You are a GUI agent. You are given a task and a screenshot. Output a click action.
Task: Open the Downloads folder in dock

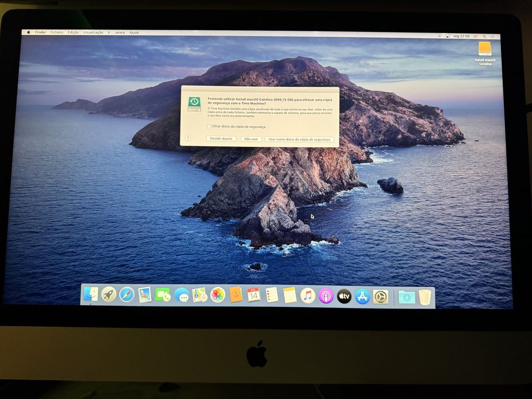406,297
